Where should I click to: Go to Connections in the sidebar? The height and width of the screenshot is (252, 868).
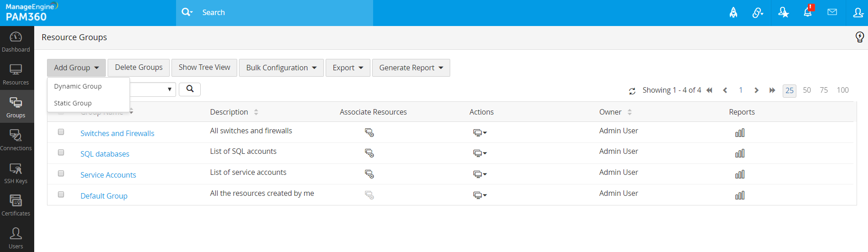click(x=16, y=140)
